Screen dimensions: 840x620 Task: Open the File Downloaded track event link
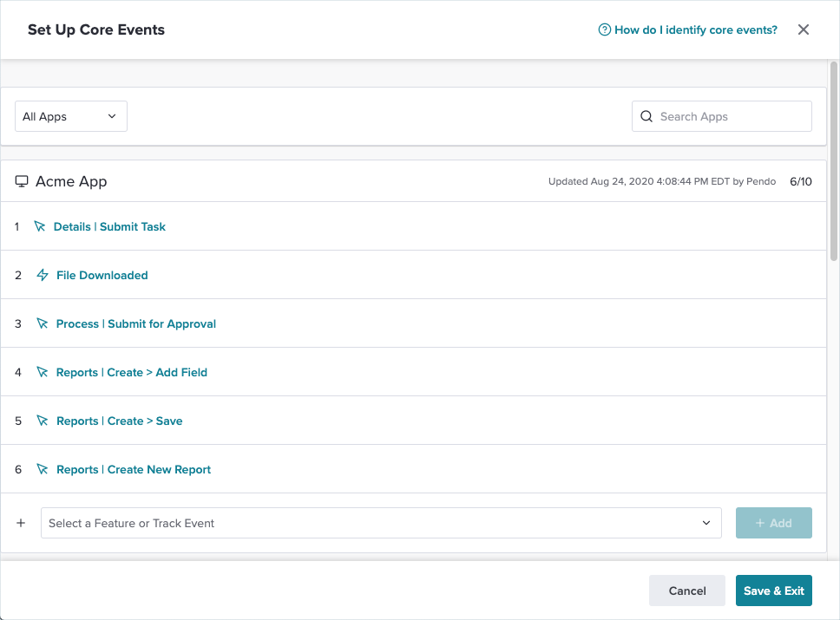coord(102,275)
